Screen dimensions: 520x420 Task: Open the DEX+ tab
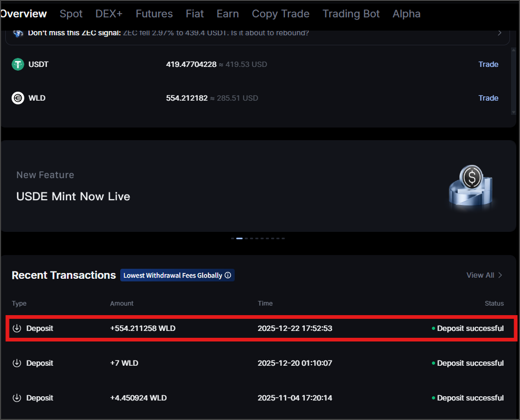(109, 14)
